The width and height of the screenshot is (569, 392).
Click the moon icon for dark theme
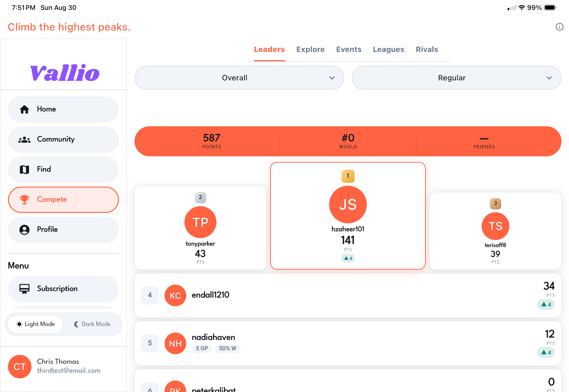click(76, 324)
